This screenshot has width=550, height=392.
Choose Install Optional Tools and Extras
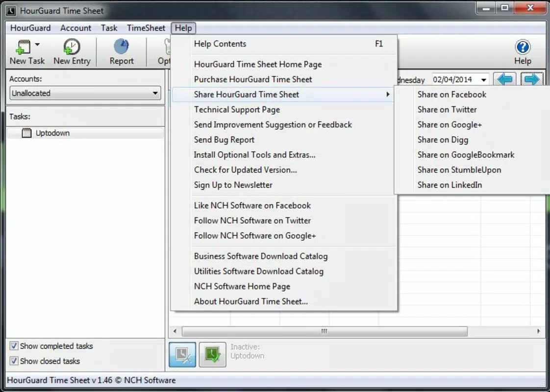tap(284, 155)
